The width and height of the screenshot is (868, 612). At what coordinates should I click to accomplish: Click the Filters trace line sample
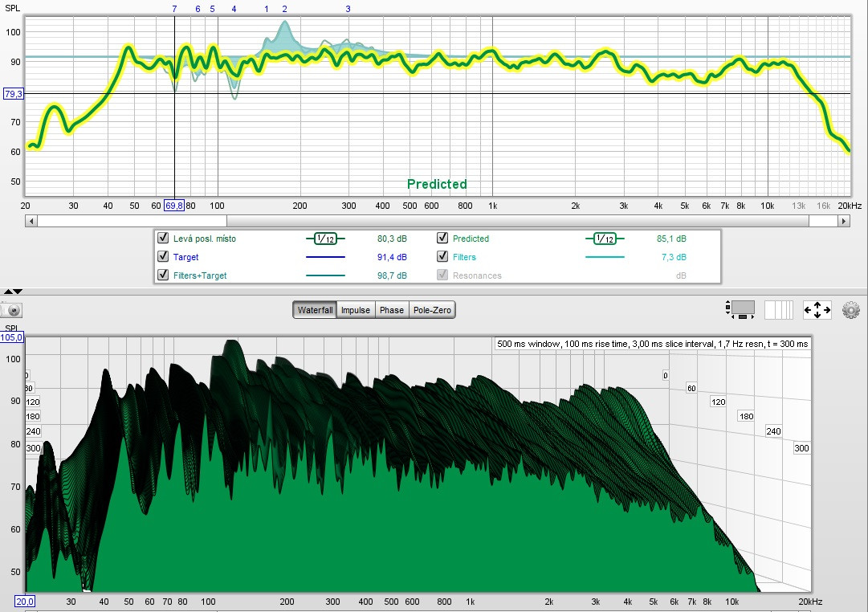(x=603, y=258)
